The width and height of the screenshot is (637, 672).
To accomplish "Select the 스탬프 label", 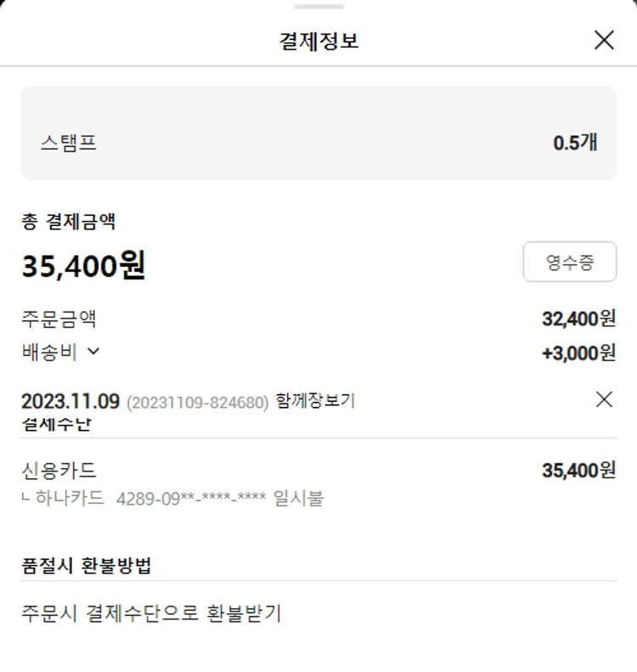I will click(69, 143).
